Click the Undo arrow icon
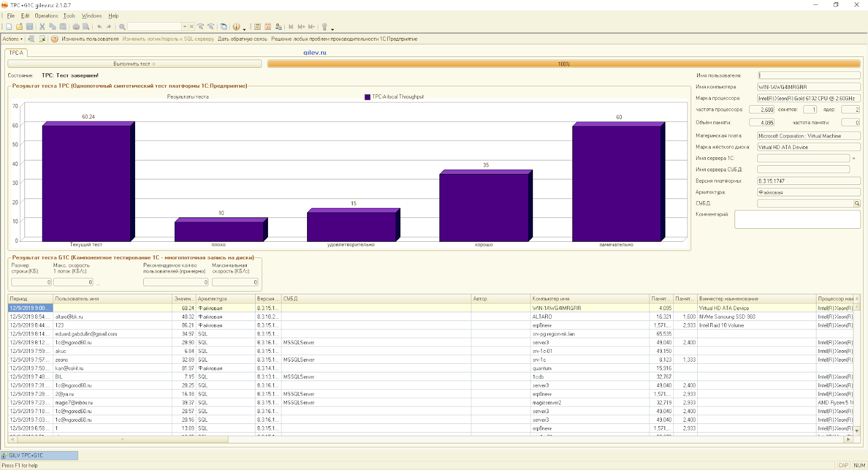 click(x=99, y=27)
